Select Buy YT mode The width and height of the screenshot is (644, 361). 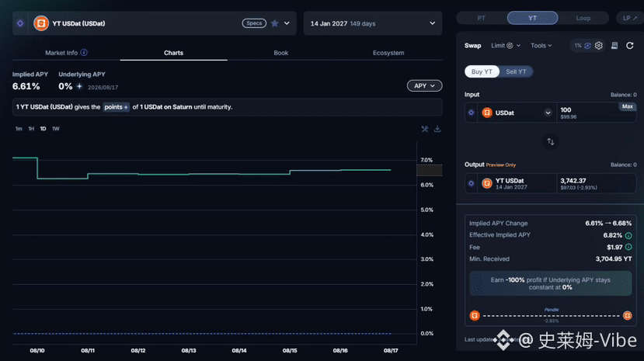point(482,71)
